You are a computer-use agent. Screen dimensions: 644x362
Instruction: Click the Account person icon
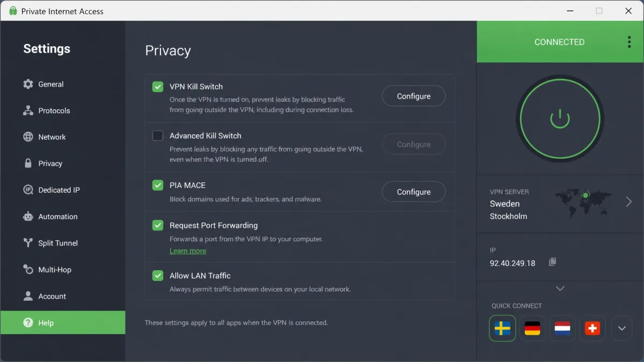28,296
